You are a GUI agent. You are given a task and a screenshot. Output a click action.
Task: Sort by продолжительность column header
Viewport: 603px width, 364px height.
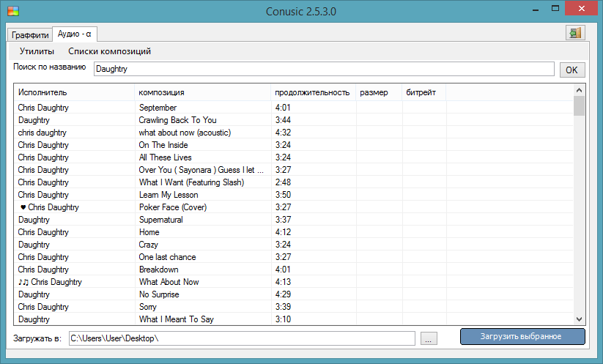(313, 92)
